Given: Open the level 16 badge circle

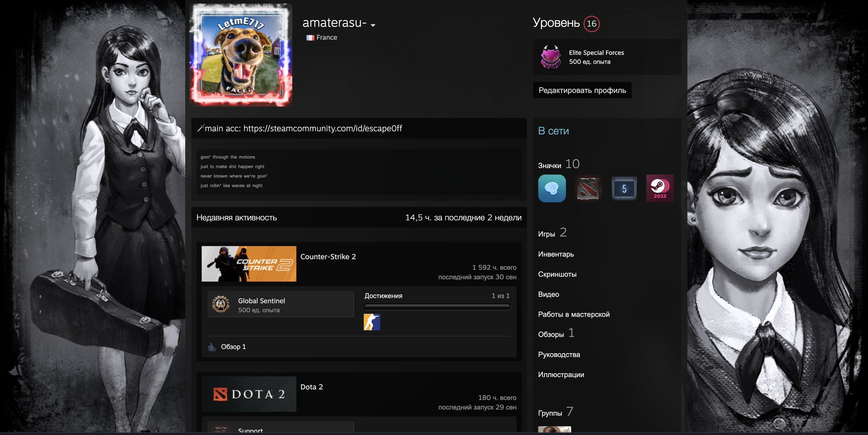Looking at the screenshot, I should 591,24.
